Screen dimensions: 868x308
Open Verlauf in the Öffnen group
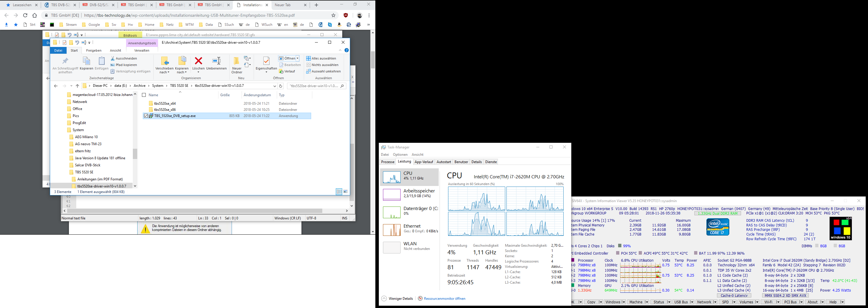287,72
